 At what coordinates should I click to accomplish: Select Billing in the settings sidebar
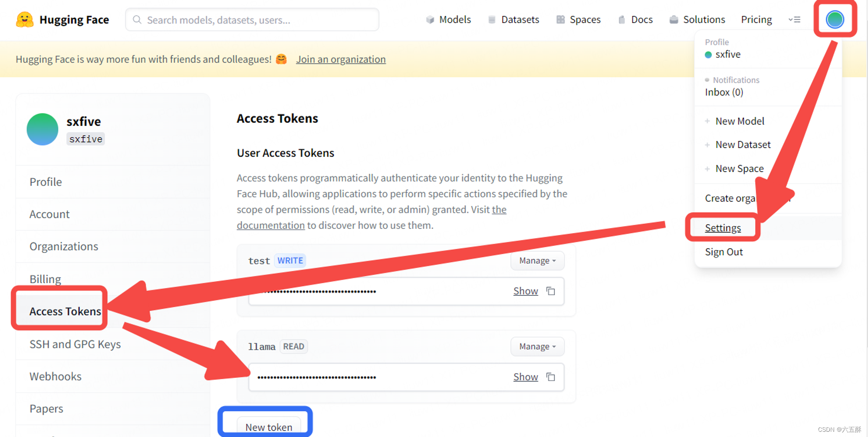click(x=113, y=279)
